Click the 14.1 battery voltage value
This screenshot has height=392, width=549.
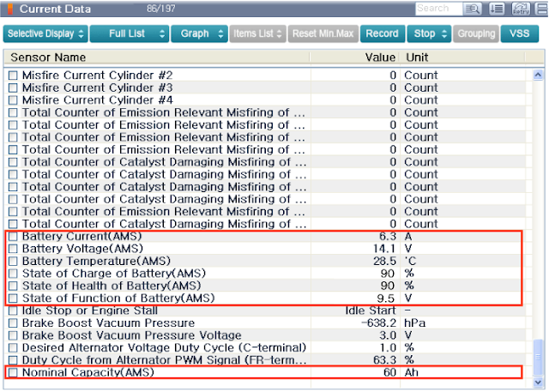[384, 249]
